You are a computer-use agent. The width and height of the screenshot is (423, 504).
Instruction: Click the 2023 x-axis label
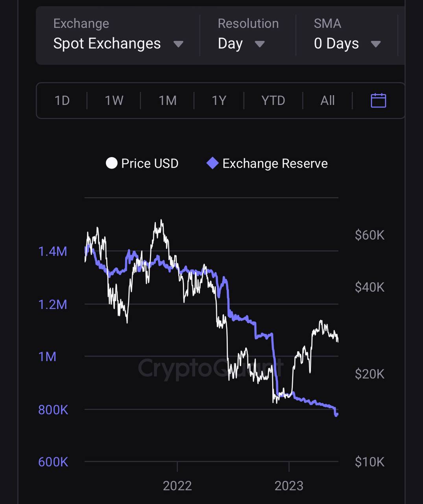(x=289, y=485)
